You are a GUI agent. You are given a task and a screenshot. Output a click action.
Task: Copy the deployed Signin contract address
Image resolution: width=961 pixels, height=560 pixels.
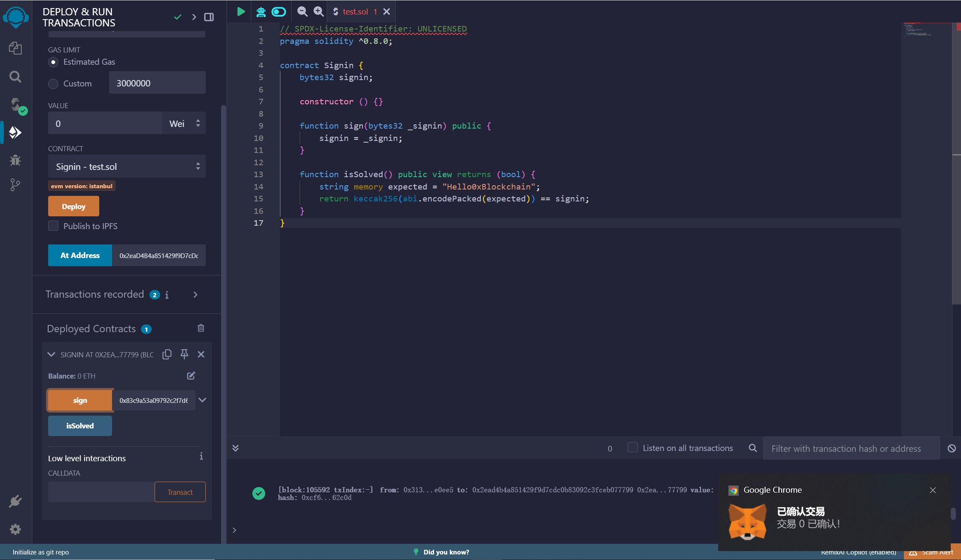pos(167,354)
